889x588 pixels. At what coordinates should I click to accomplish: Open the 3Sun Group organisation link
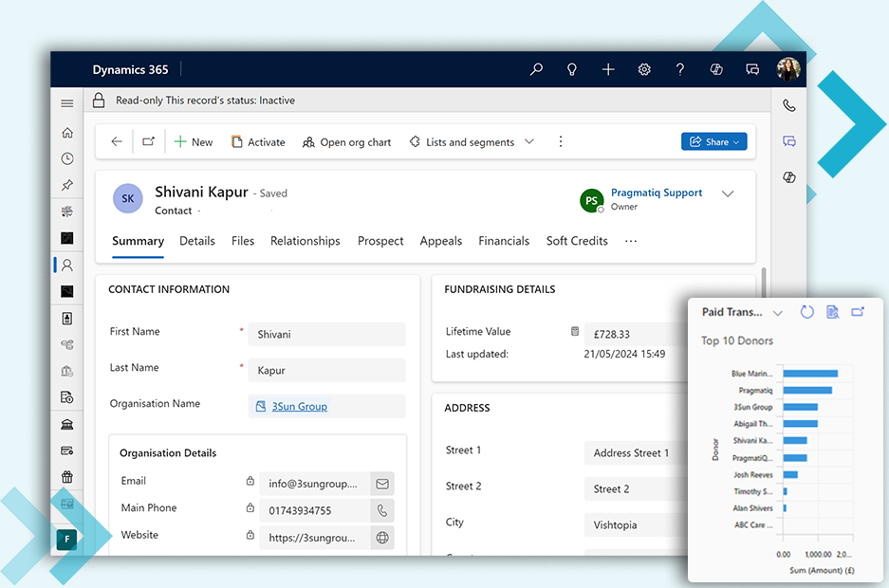click(x=299, y=407)
